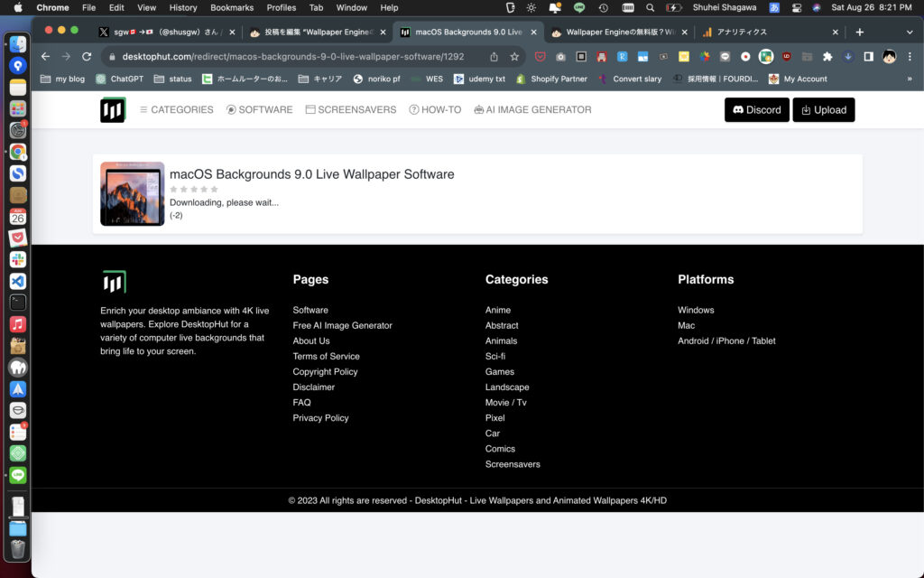The width and height of the screenshot is (924, 578).
Task: Open the Profiles menu in menu bar
Action: click(282, 7)
